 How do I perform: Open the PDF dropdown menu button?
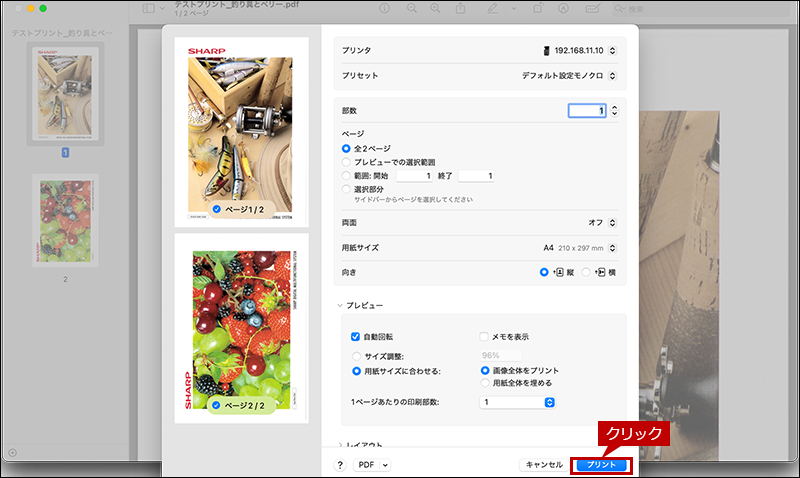(373, 465)
